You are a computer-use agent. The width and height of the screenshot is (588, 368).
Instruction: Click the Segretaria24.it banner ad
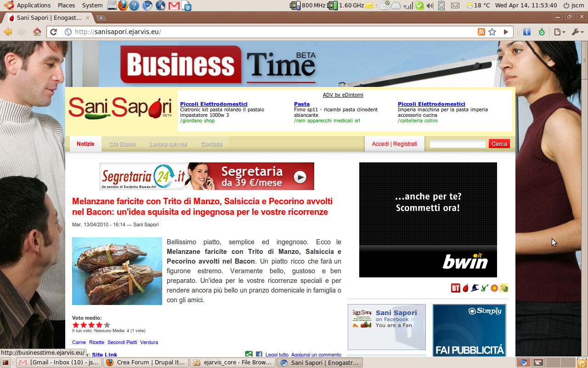click(x=207, y=176)
